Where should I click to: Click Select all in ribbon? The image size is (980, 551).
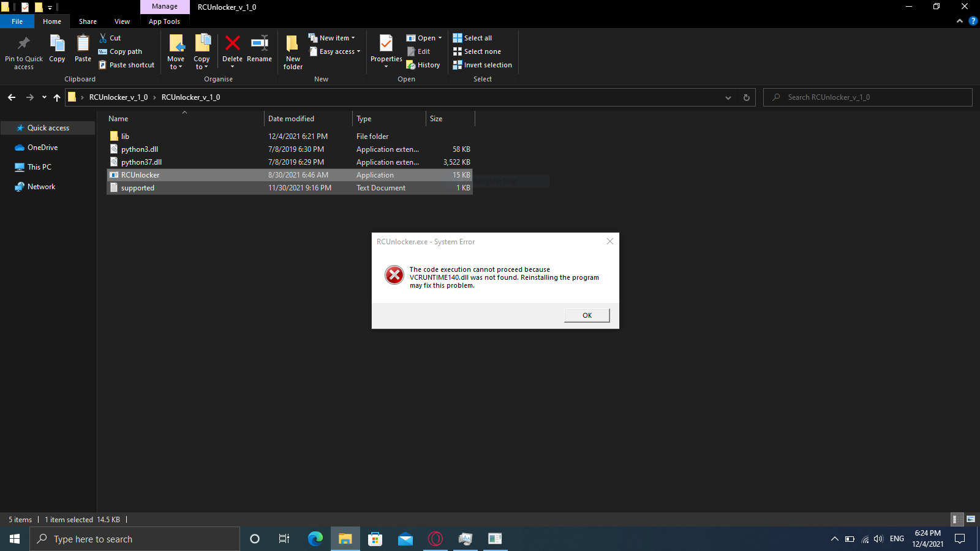coord(472,38)
